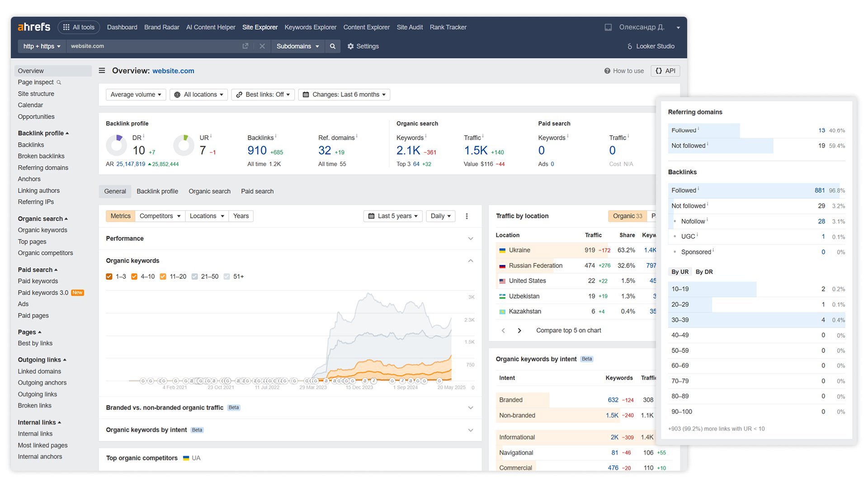Open the three-dot menu beside Daily selector
Viewport: 868px width, 488px height.
[x=467, y=216]
